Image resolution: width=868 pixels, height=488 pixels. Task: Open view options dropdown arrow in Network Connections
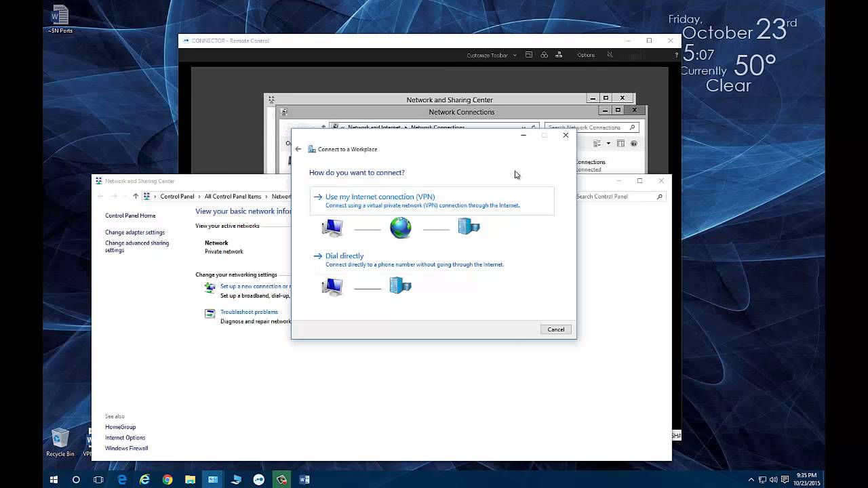click(608, 144)
